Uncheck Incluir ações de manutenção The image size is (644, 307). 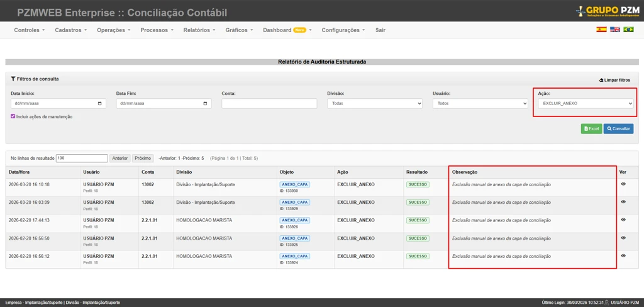pos(13,116)
